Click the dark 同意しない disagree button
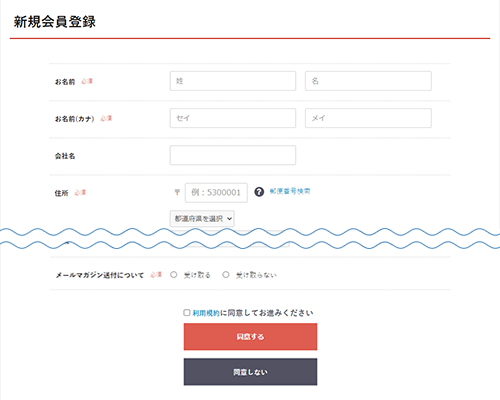This screenshot has height=400, width=500. click(250, 372)
